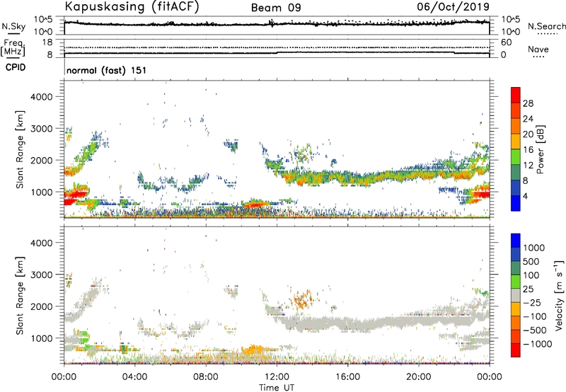Click the 3000 tick label on power panel
566x392 pixels.
coord(41,129)
